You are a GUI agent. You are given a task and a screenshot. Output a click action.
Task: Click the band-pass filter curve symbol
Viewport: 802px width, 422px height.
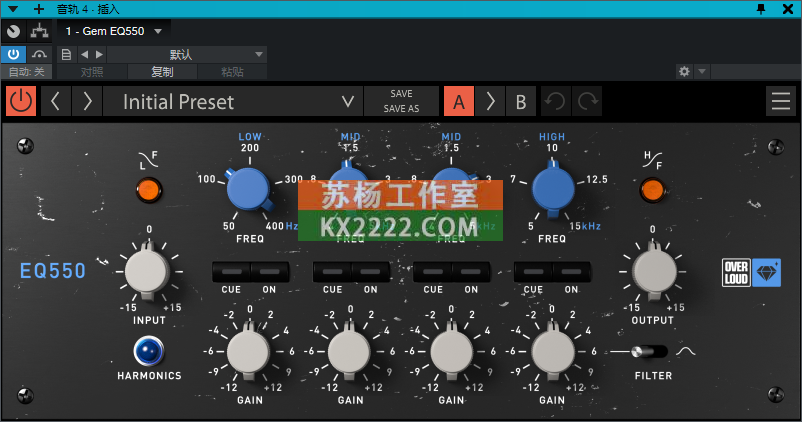[x=686, y=351]
